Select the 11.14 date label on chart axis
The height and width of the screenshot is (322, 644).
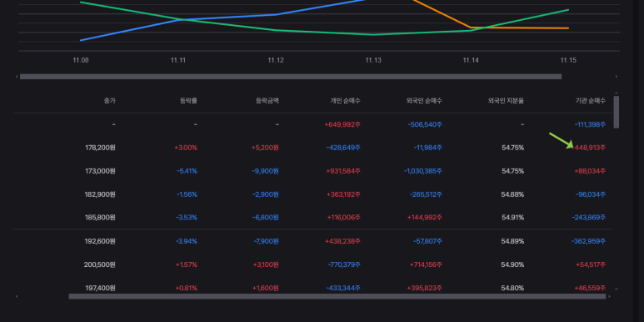pos(471,60)
